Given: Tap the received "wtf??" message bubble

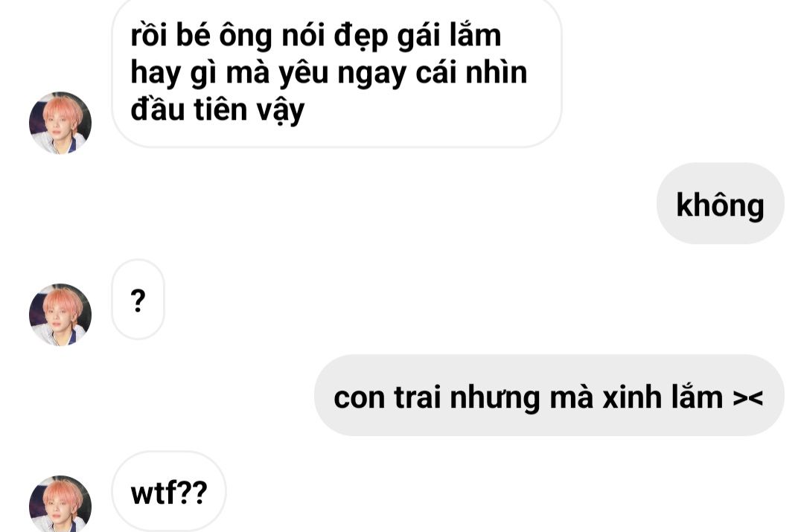Looking at the screenshot, I should tap(169, 492).
